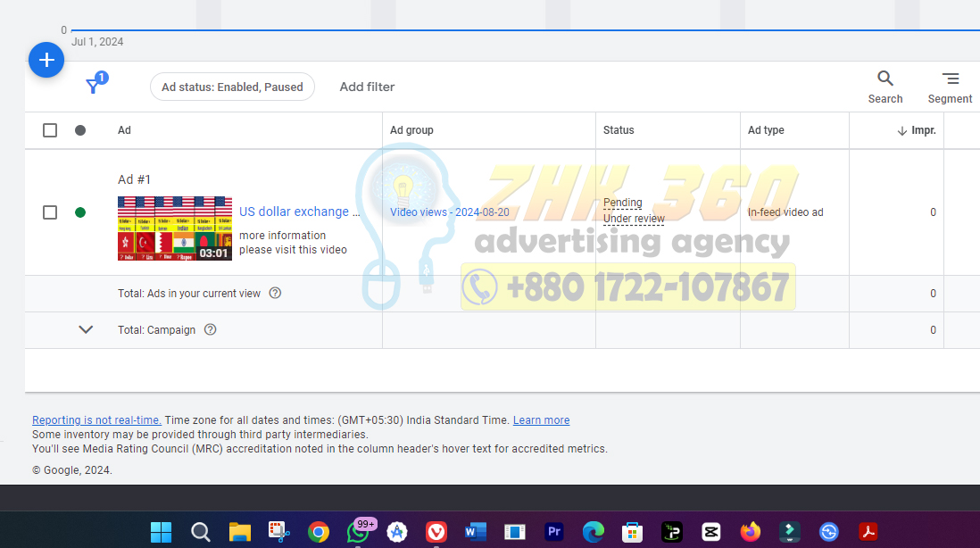Image resolution: width=980 pixels, height=548 pixels.
Task: Sort by the Impr. column arrow
Action: [901, 130]
